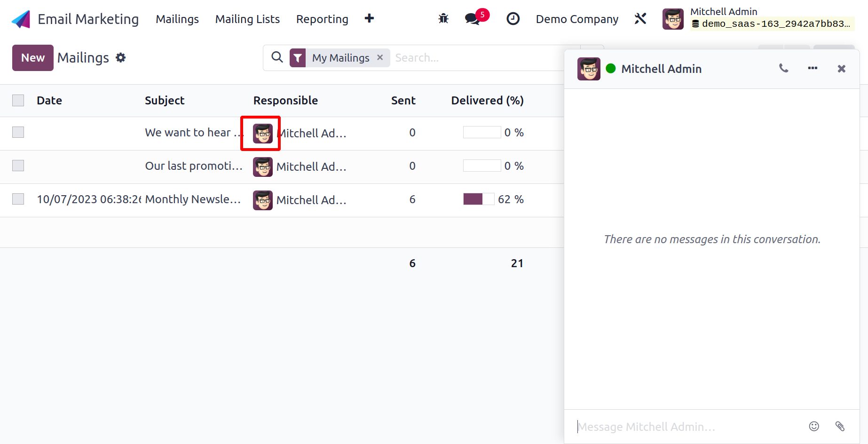The image size is (868, 444).
Task: Switch company via Demo Company
Action: point(577,19)
